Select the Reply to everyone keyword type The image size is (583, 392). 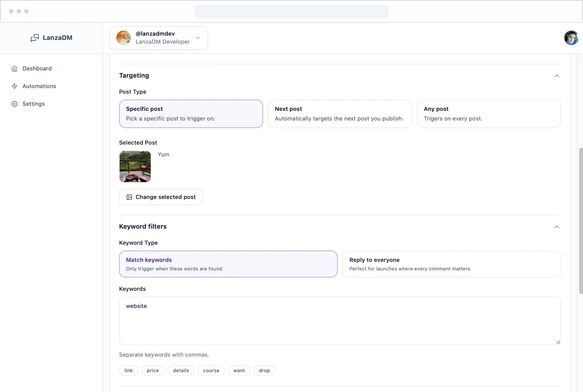(451, 264)
